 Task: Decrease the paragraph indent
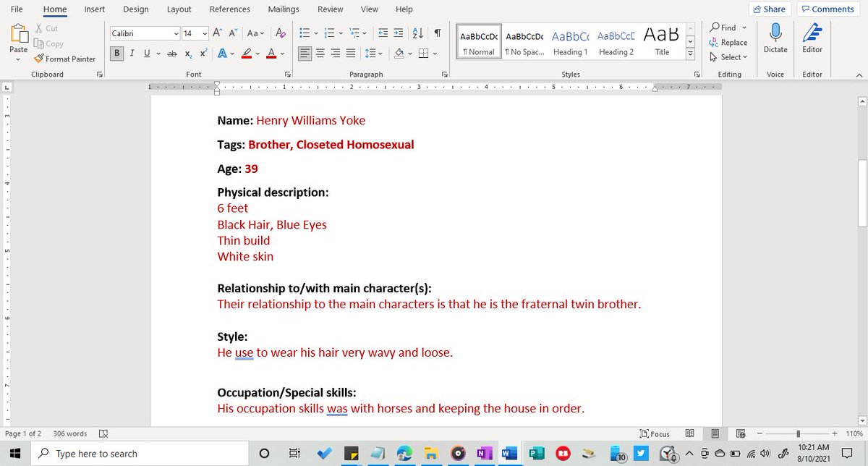(383, 33)
